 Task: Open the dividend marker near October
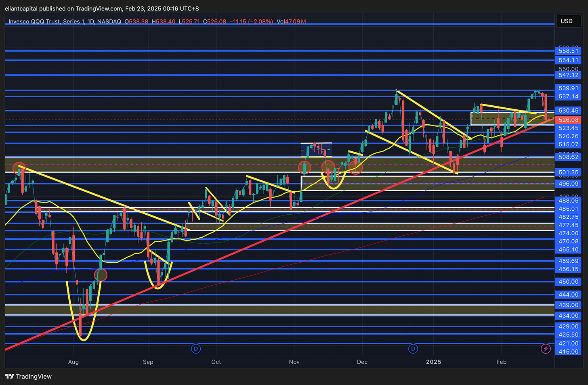point(196,349)
